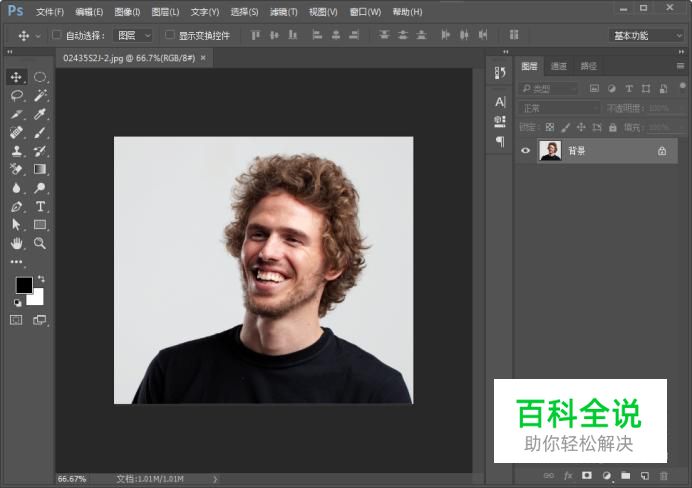Create a new group folder
This screenshot has height=488, width=692.
click(625, 475)
